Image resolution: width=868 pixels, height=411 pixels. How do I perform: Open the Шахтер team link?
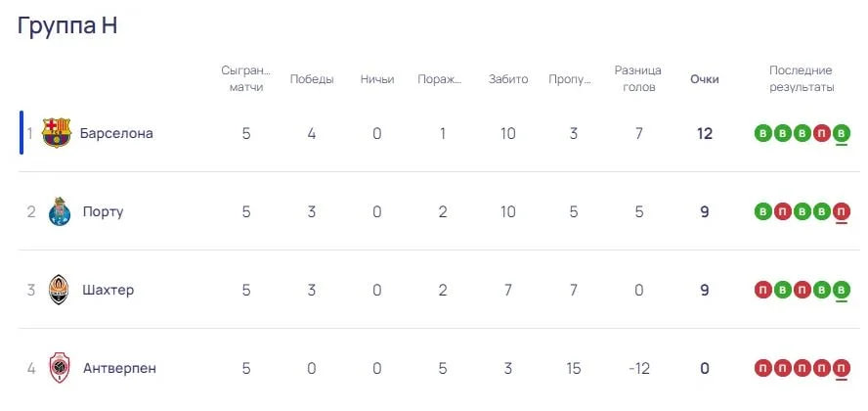pos(108,290)
